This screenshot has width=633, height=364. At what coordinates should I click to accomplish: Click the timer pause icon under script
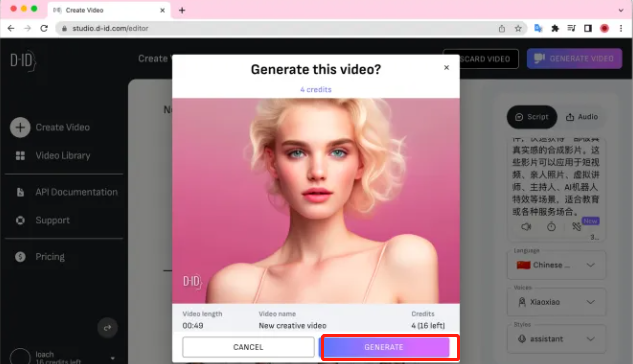pos(551,227)
